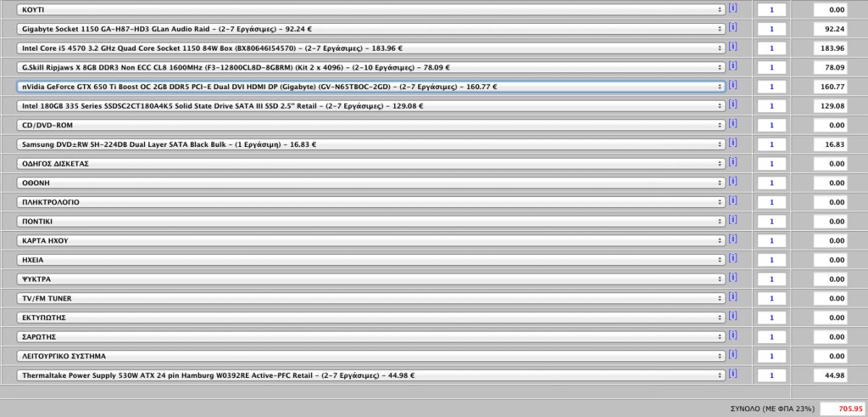Open the ΕΚΤΥΠΩΤΗΣ printer dropdown
Viewport: 868px width, 417px height.
coord(370,318)
